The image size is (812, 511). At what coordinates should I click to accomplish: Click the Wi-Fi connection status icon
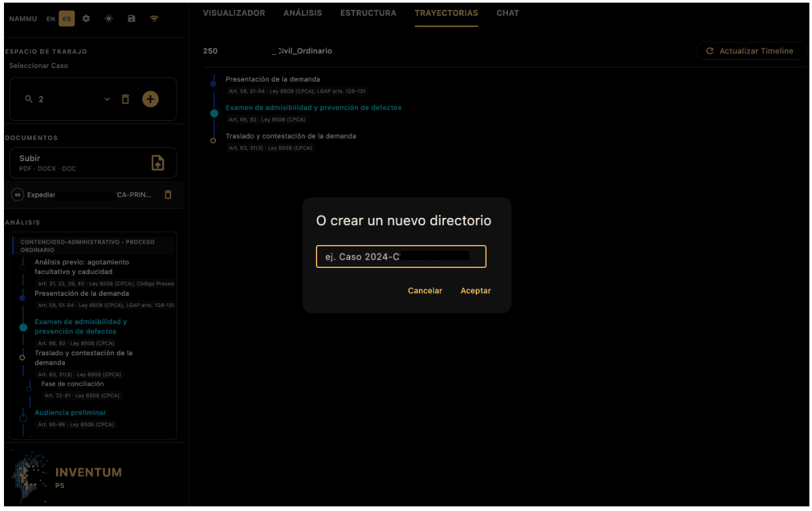(154, 18)
